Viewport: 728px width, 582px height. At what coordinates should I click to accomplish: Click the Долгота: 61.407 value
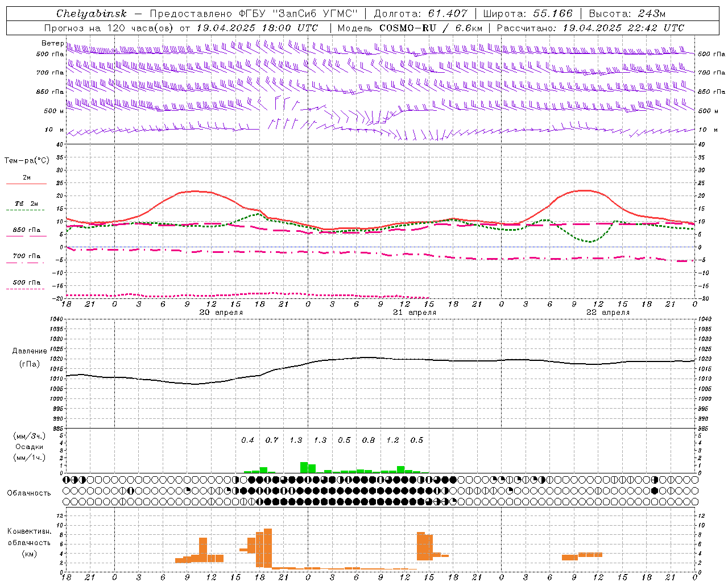coord(420,14)
